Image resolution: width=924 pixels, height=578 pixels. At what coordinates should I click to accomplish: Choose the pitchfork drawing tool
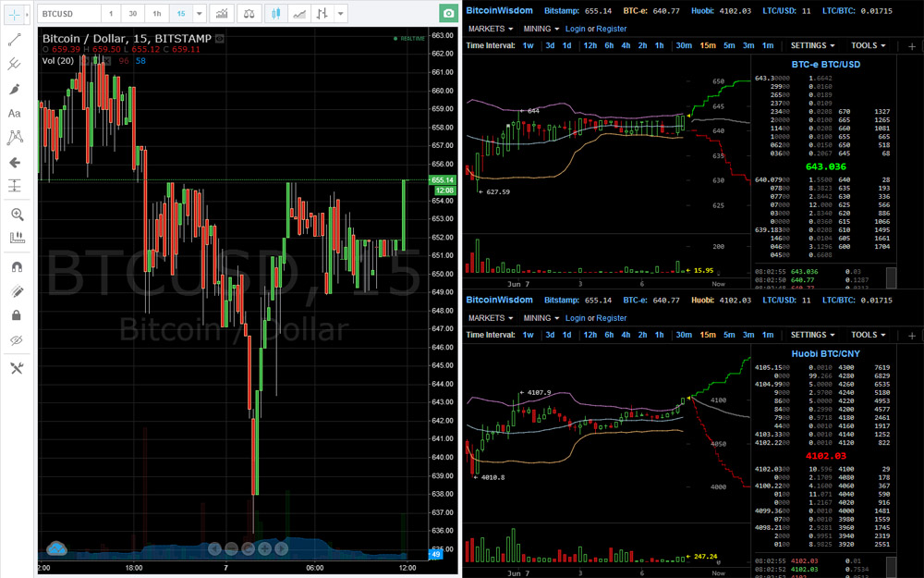pos(15,65)
